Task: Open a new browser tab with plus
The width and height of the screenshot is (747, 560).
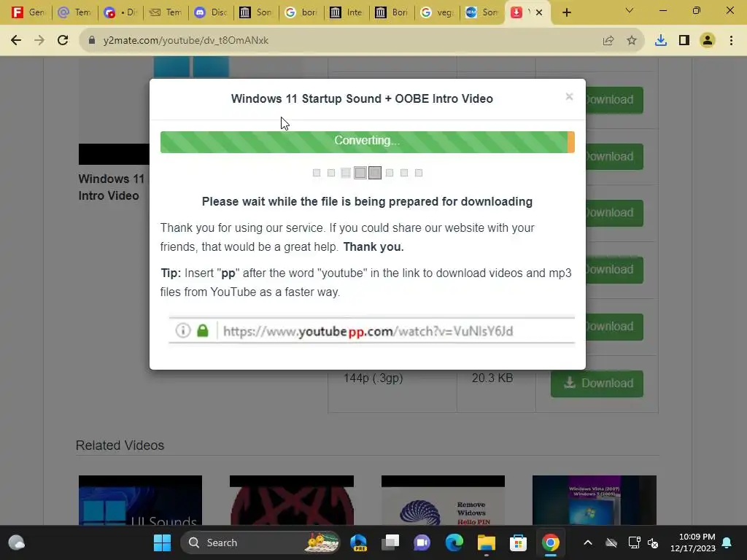Action: click(566, 12)
